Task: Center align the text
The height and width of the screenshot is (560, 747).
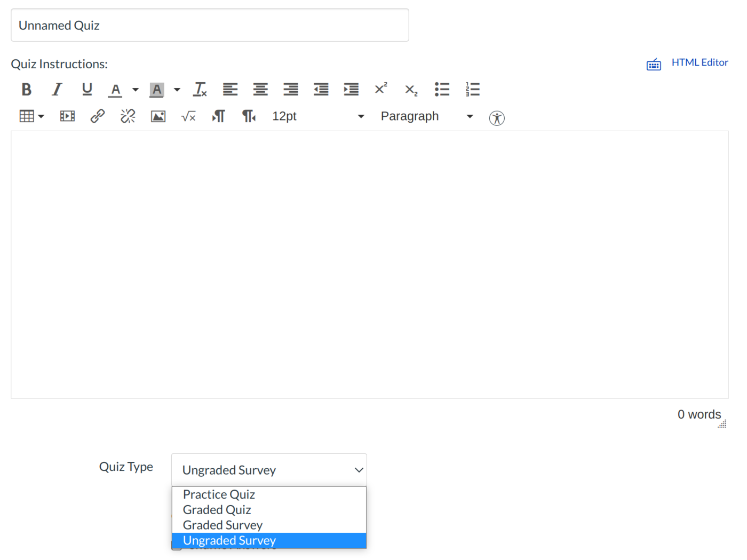Action: [x=260, y=90]
